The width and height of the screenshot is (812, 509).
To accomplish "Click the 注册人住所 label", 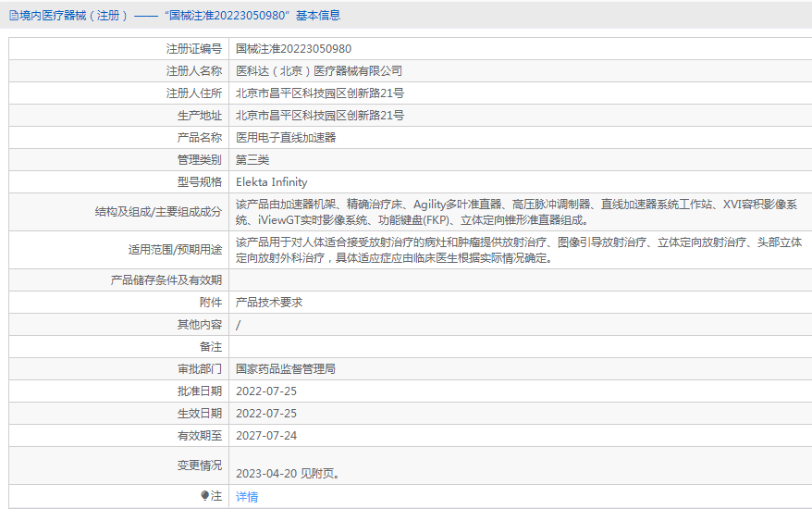I will pos(193,93).
